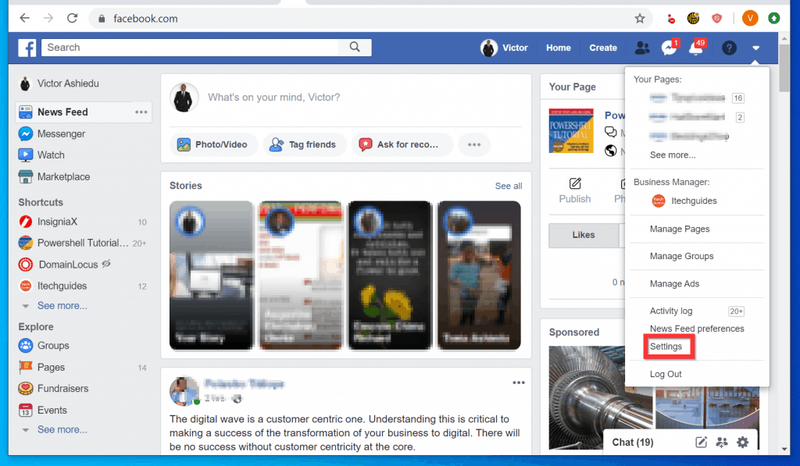800x466 pixels.
Task: Click See more under Your Pages
Action: click(672, 155)
